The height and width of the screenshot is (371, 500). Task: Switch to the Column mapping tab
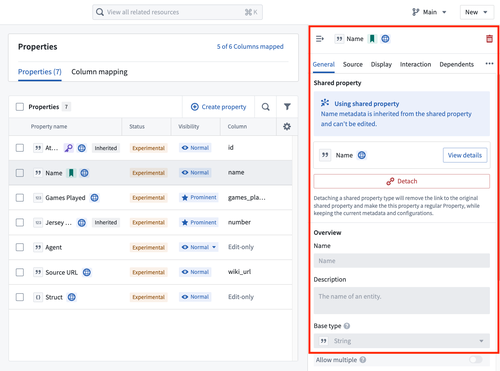[x=99, y=72]
